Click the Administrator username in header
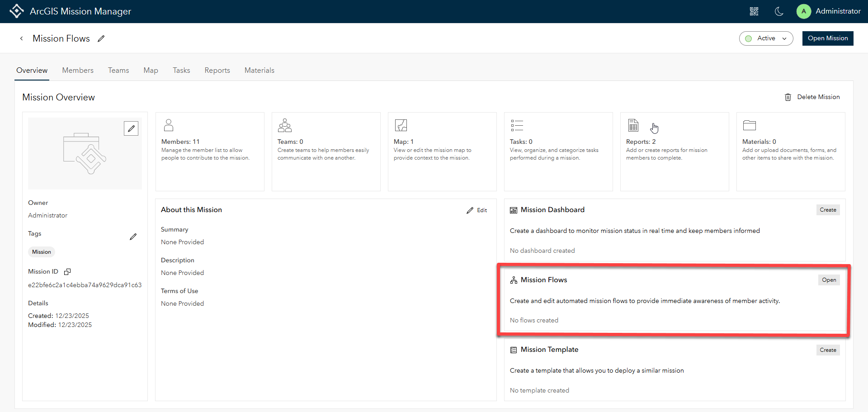This screenshot has width=868, height=412. (x=838, y=11)
